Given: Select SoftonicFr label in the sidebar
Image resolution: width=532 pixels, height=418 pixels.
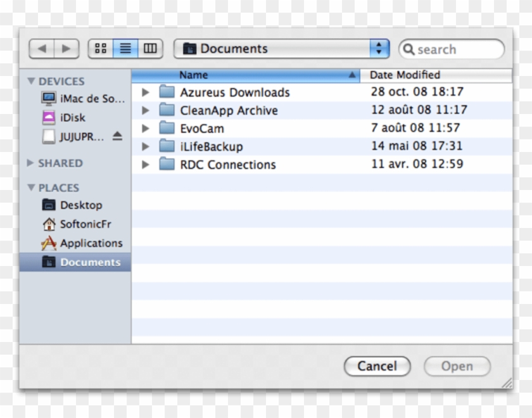Looking at the screenshot, I should 85,224.
